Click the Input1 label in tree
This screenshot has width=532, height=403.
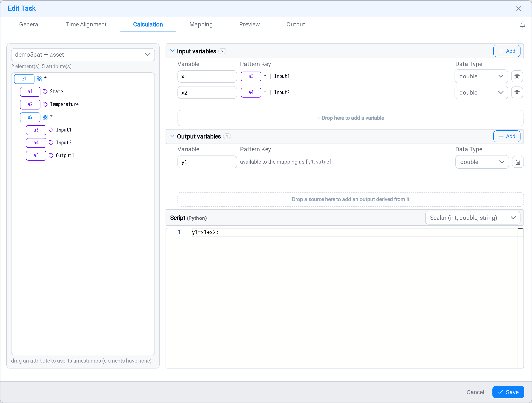pos(64,130)
